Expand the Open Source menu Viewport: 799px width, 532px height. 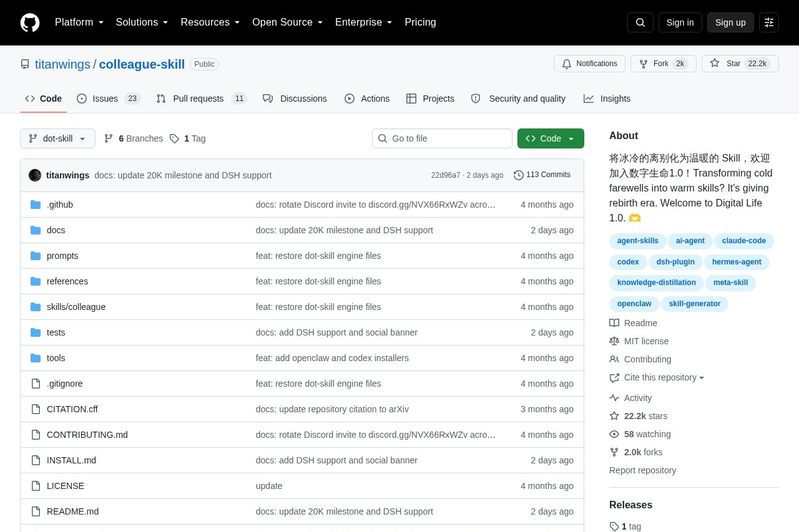tap(287, 22)
